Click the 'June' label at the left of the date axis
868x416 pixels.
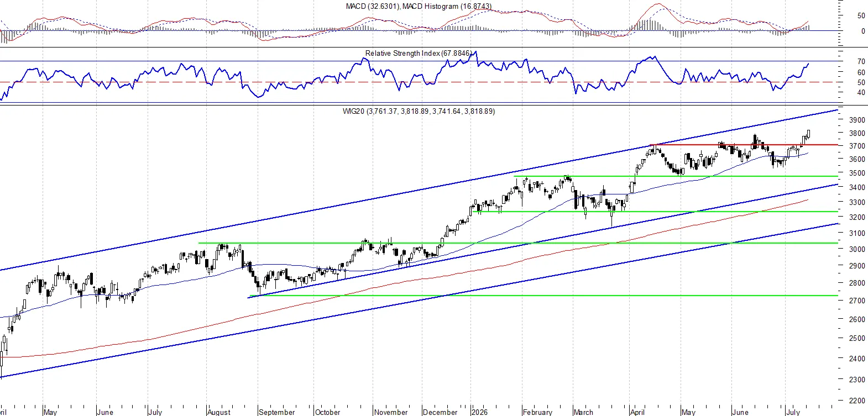pos(104,412)
